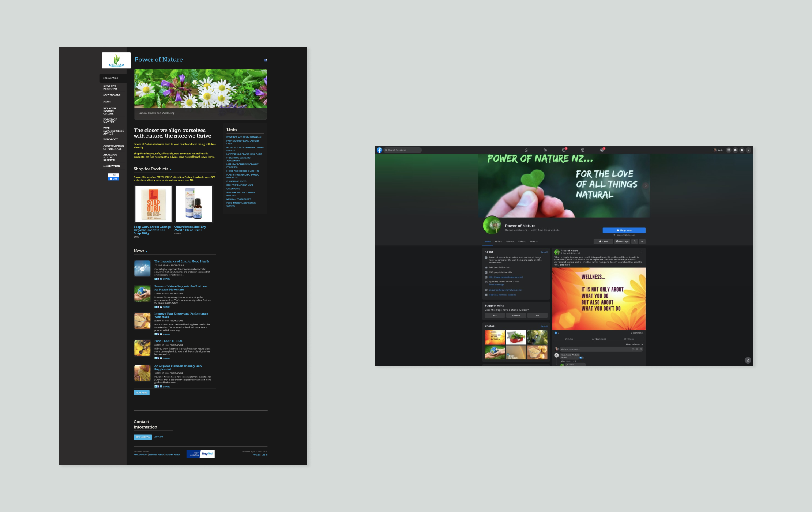Expand the More tab dropdown
The height and width of the screenshot is (512, 812).
(x=534, y=241)
